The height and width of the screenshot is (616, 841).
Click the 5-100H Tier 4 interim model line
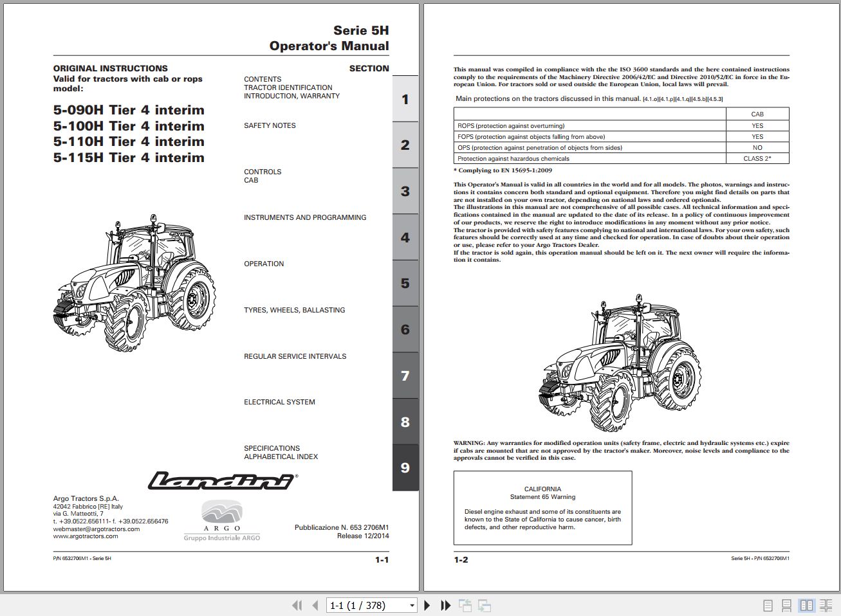(129, 126)
